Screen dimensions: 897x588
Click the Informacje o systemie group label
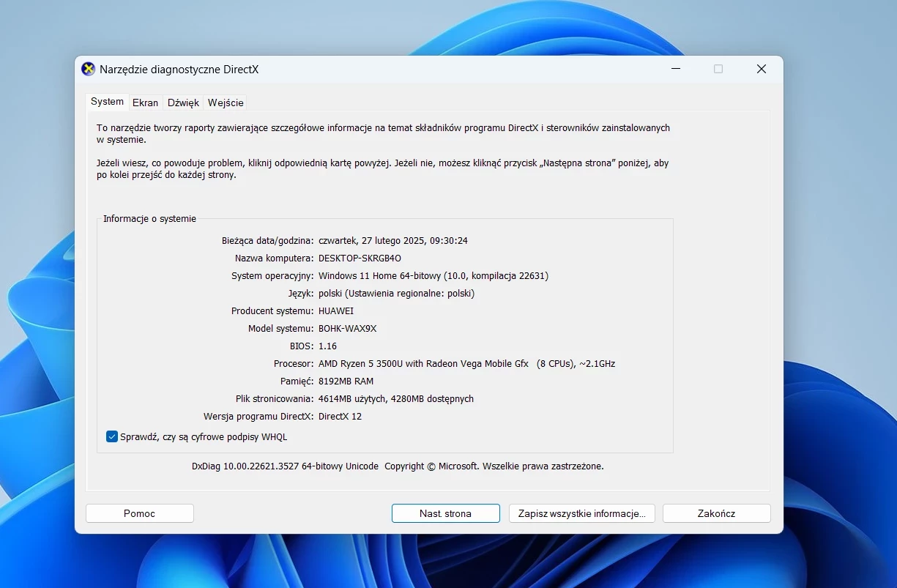click(149, 218)
